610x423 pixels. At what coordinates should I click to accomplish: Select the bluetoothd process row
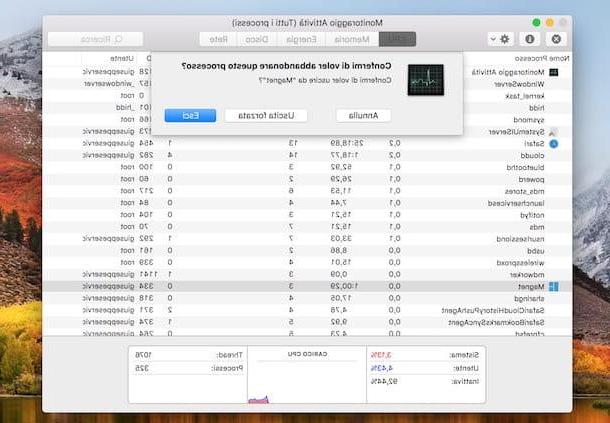307,167
